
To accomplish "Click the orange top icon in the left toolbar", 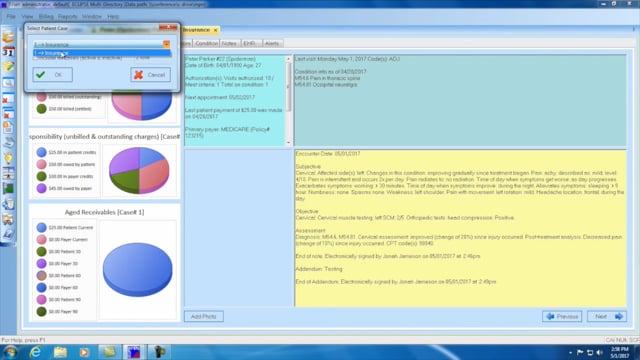I will click(x=8, y=37).
